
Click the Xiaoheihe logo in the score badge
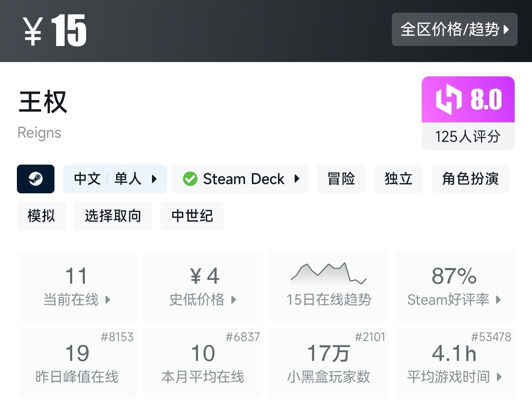click(x=449, y=100)
